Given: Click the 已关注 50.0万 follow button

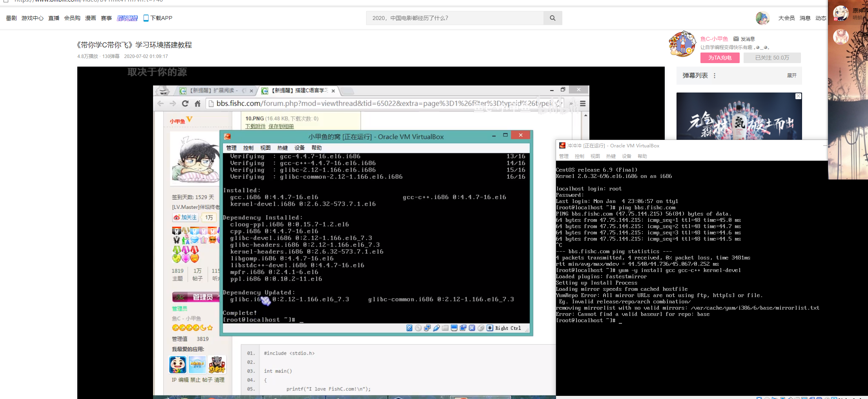Looking at the screenshot, I should [x=772, y=58].
